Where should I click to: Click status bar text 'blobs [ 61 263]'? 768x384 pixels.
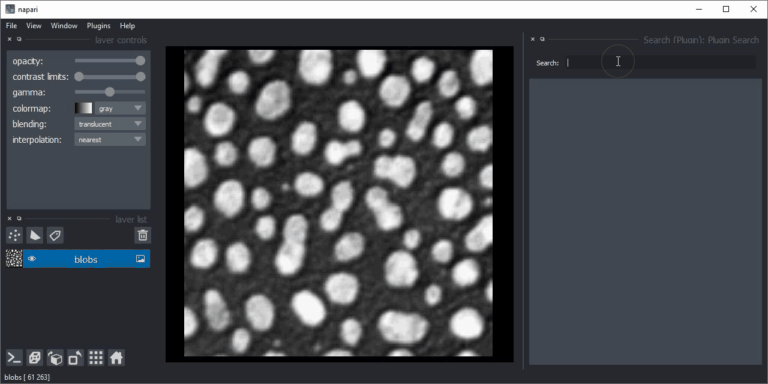(28, 377)
